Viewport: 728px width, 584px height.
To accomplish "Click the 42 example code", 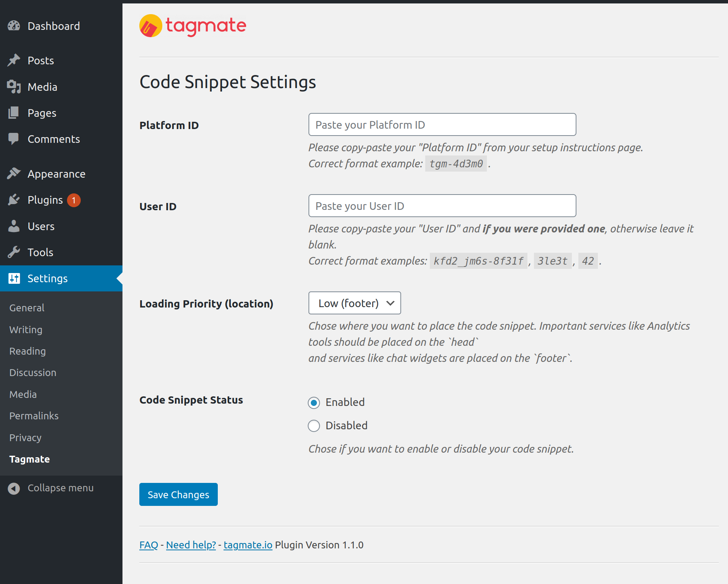I will (588, 261).
